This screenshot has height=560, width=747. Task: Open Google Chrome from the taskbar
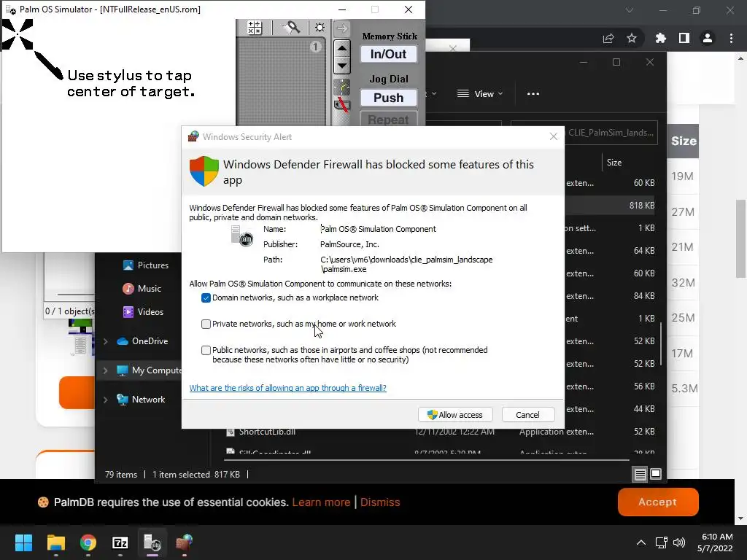pyautogui.click(x=88, y=542)
